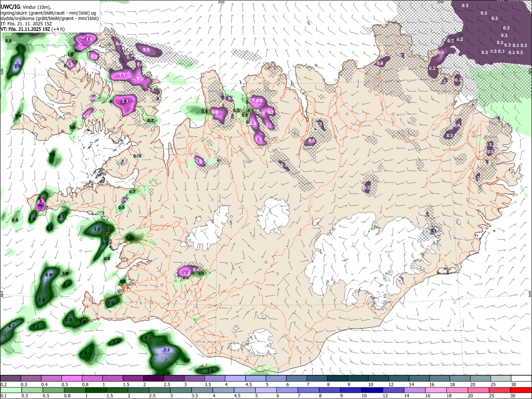Select the darkest purple 2–2.5 snow scale swatch
Image resolution: width=532 pixels, height=399 pixels.
[x=153, y=378]
